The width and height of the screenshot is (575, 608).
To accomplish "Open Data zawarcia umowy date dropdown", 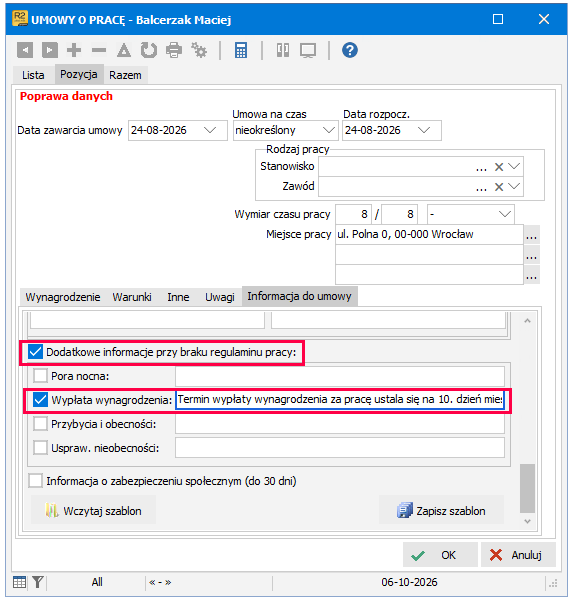I will (x=210, y=130).
